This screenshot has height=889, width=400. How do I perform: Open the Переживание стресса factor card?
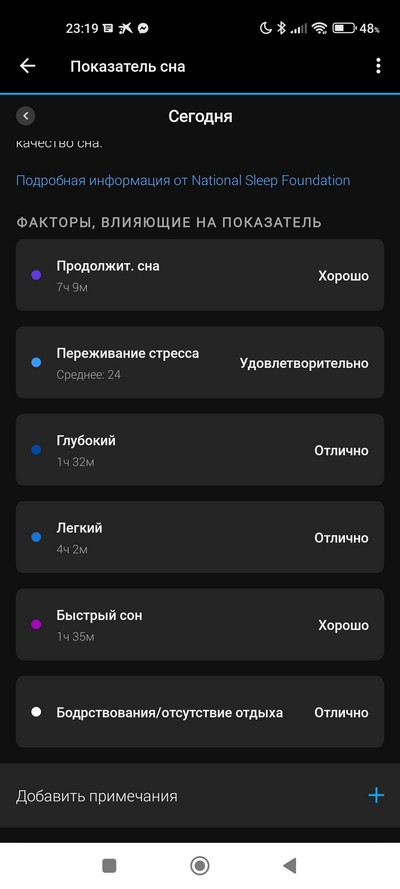pyautogui.click(x=200, y=362)
